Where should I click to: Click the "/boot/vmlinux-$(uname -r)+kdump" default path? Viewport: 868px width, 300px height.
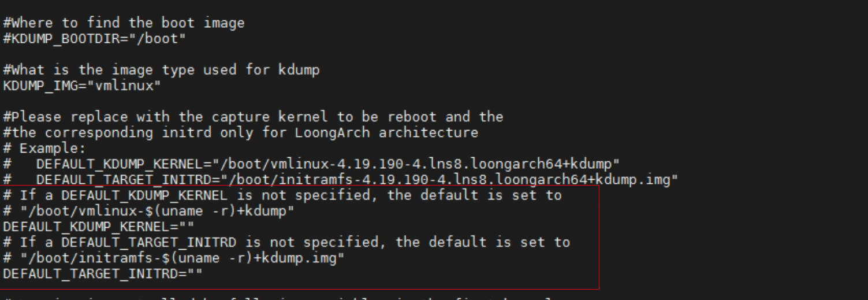tap(157, 211)
